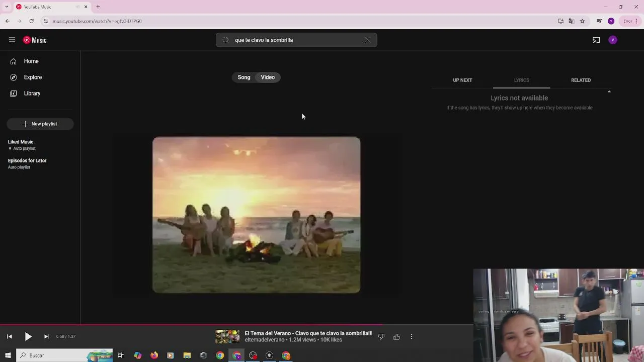Dislike the current song

tap(381, 337)
